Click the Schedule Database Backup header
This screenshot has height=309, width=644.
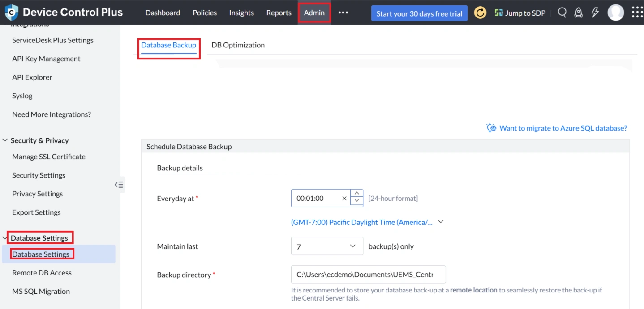pyautogui.click(x=189, y=147)
